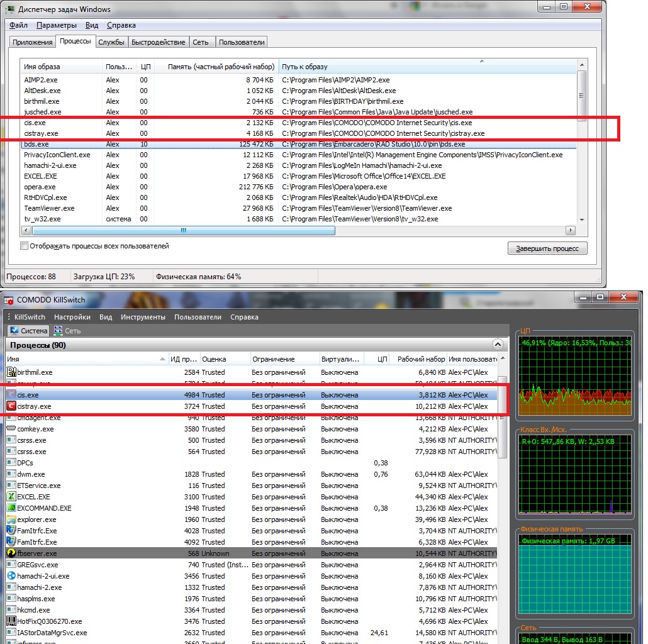648x644 pixels.
Task: Click the blue hamachi-2-ui.exe icon in KillSwitch
Action: point(11,576)
